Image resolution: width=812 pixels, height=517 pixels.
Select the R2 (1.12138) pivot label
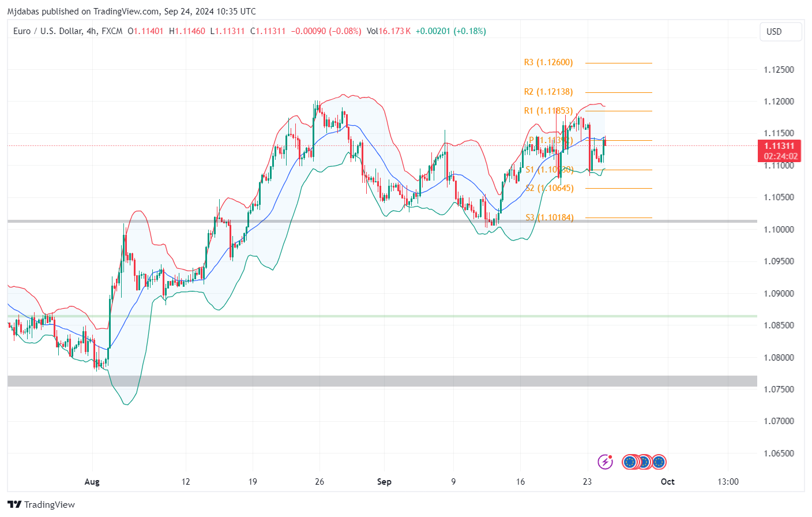[548, 92]
